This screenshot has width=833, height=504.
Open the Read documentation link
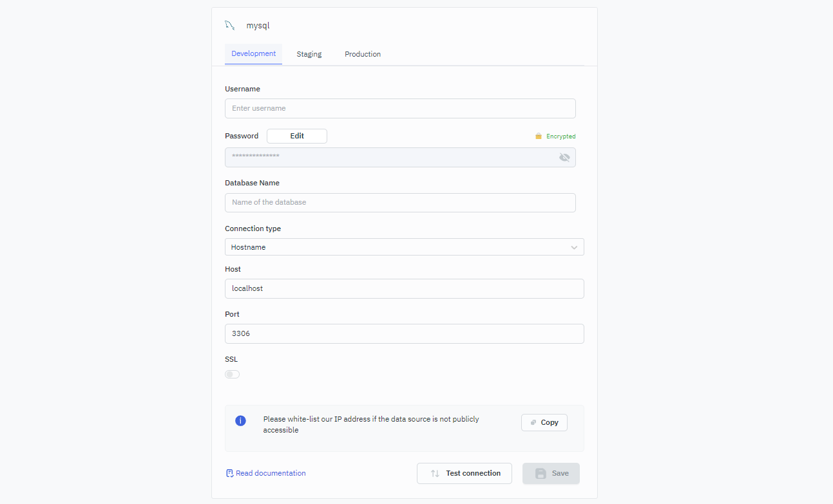pyautogui.click(x=271, y=473)
